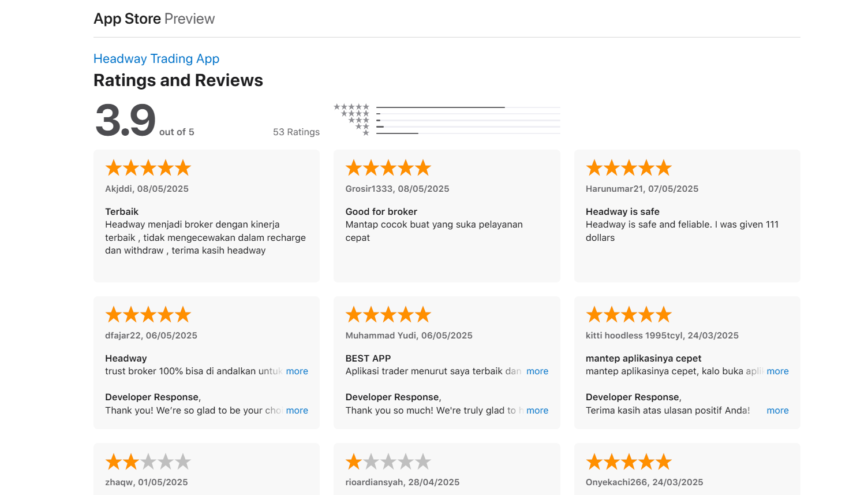This screenshot has width=868, height=495.
Task: Click the App Store Preview heading
Action: 154,19
